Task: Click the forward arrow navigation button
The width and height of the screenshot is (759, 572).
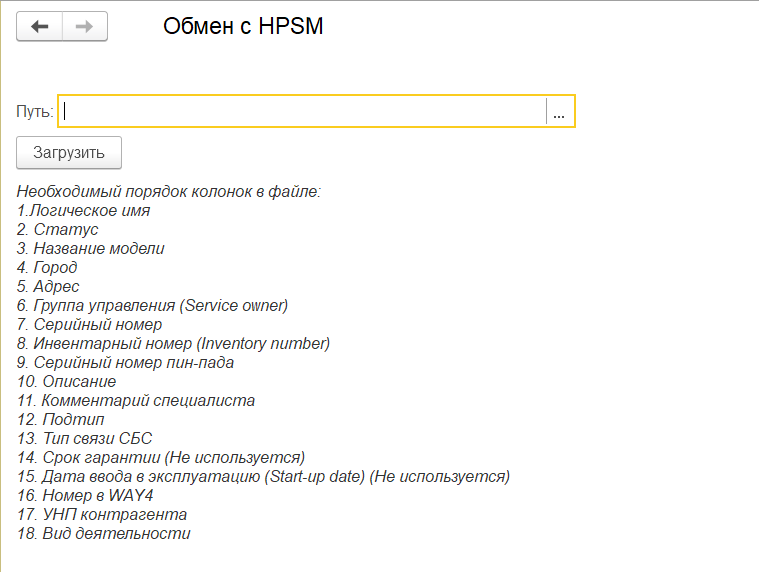Action: (x=84, y=27)
